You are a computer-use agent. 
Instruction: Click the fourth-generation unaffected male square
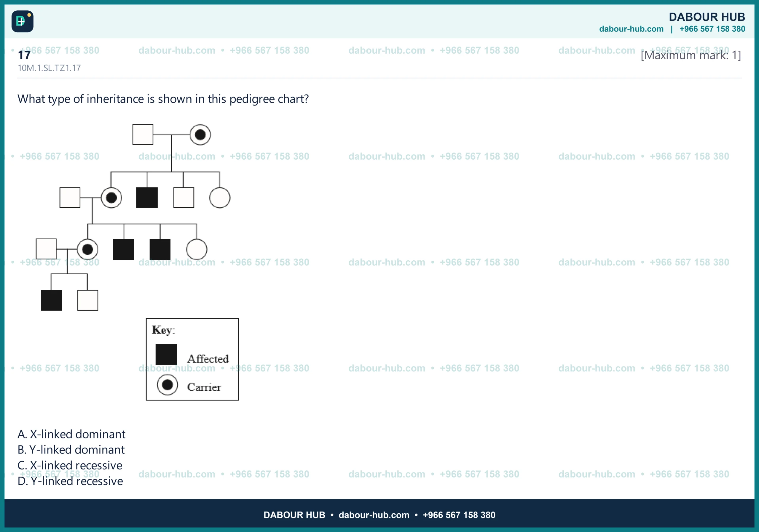coord(87,300)
